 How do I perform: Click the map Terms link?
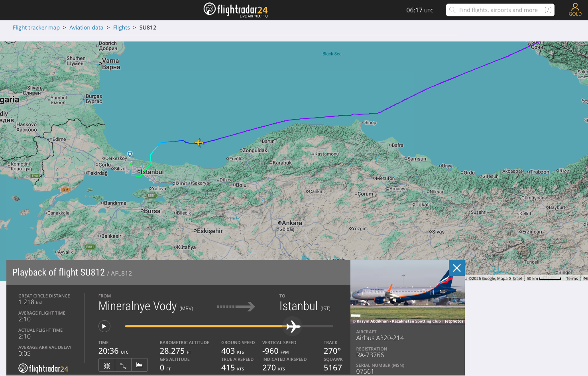(x=572, y=278)
